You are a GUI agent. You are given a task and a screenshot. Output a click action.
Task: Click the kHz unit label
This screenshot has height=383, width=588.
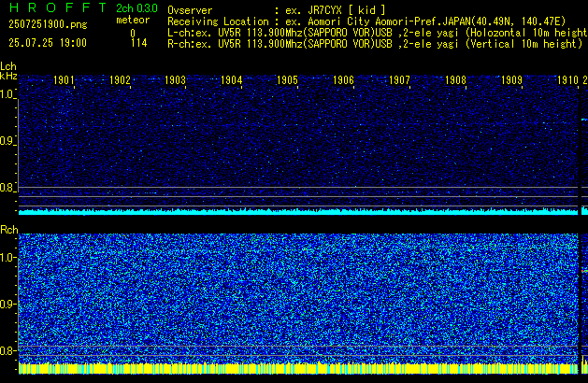click(x=8, y=76)
